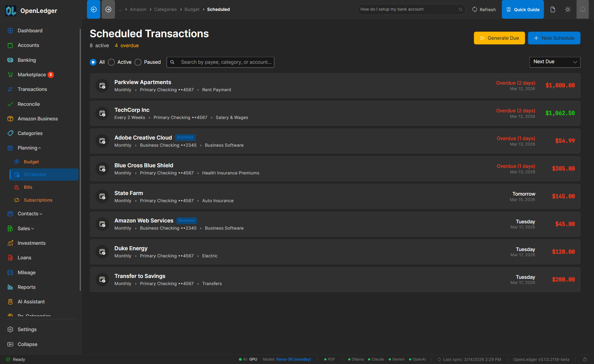The height and width of the screenshot is (364, 594).
Task: Select the Banking section icon
Action: (x=10, y=60)
